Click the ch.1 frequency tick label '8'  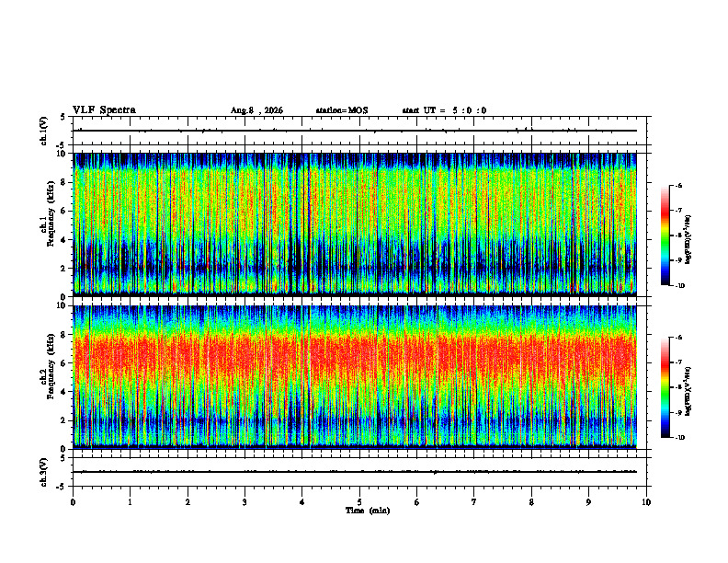(x=64, y=182)
